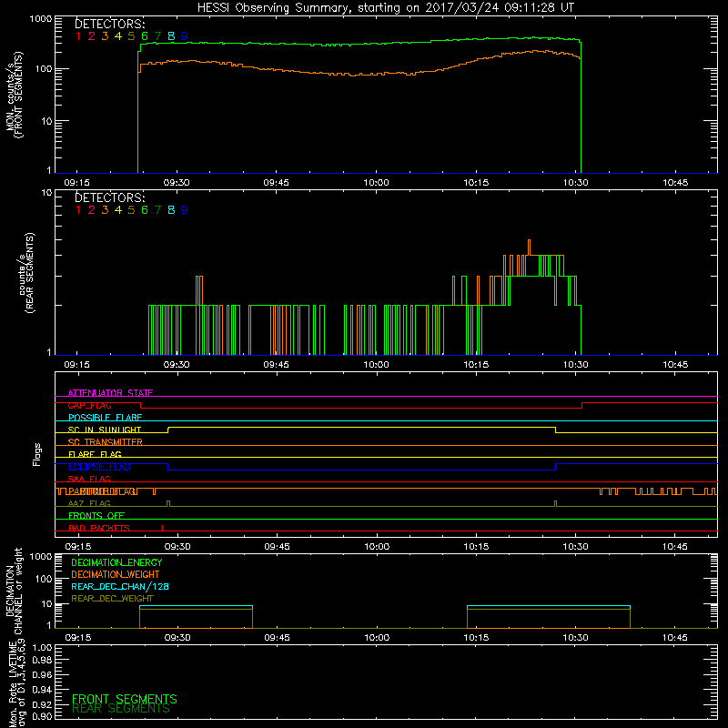Click the ECLIPSE_FLAG label

tap(99, 467)
